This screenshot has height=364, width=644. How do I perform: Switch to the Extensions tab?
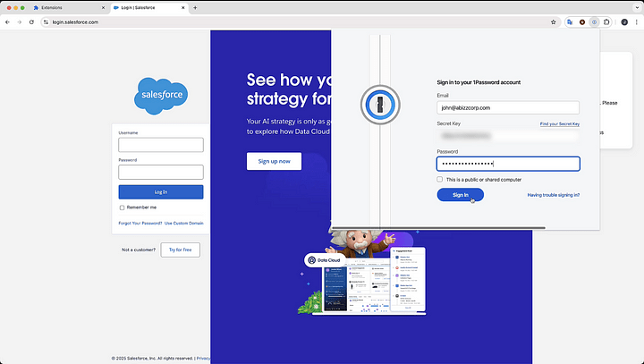click(x=69, y=8)
